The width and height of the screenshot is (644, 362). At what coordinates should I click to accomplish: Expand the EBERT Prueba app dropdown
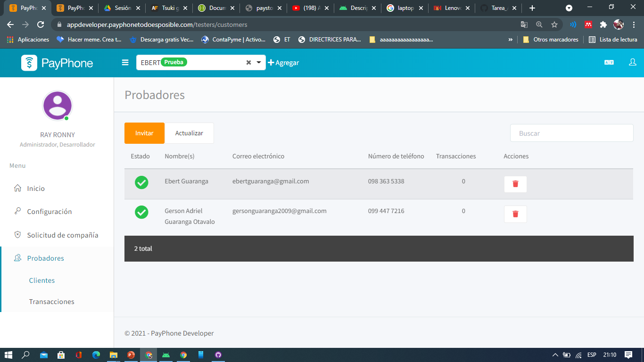(x=258, y=62)
